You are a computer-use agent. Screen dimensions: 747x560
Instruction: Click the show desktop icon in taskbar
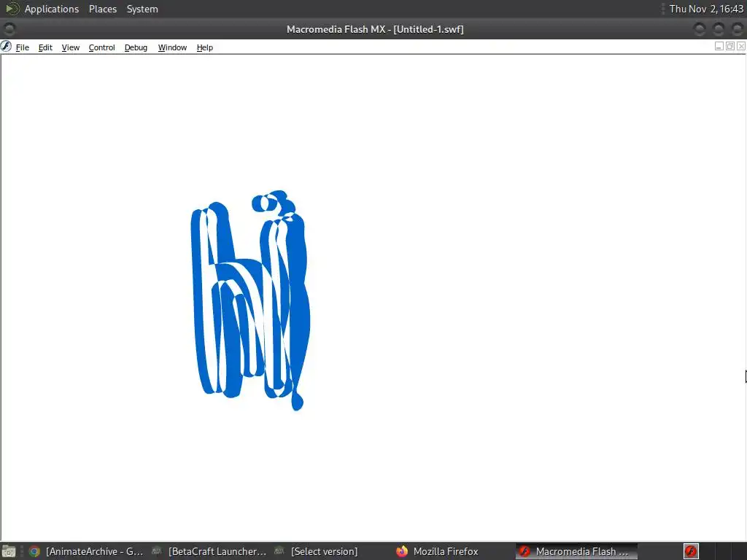point(9,551)
